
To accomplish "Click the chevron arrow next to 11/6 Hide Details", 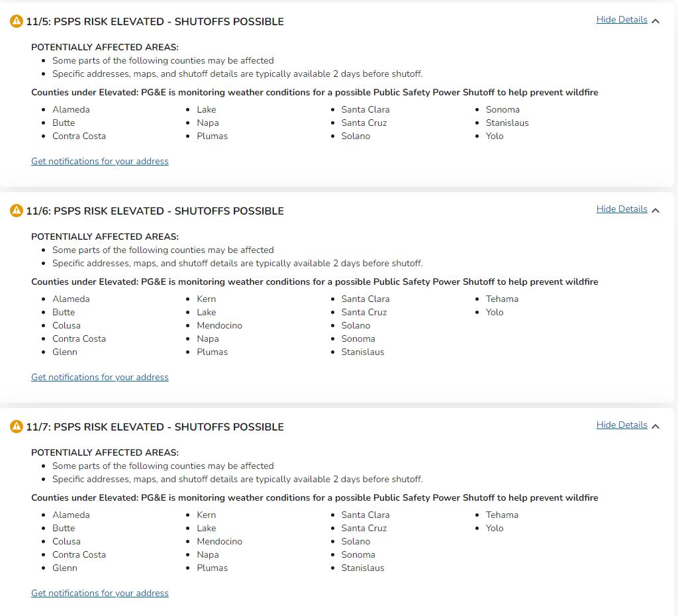I will coord(655,210).
